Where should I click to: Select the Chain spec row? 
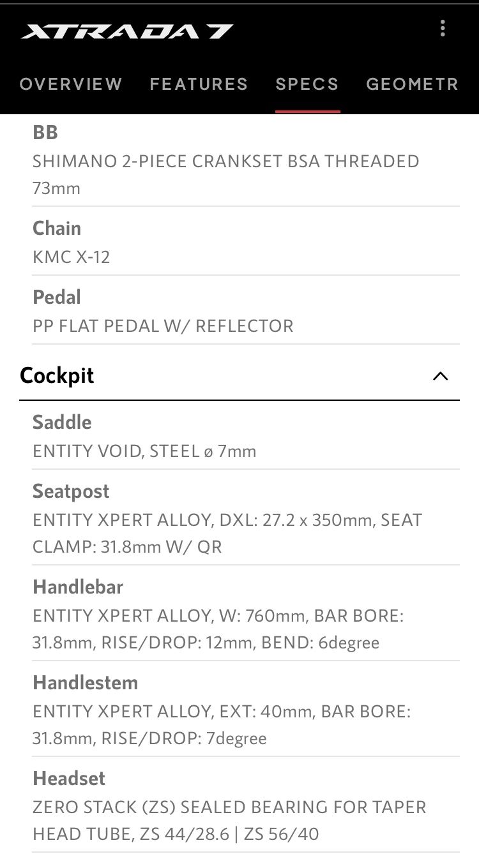click(x=56, y=228)
